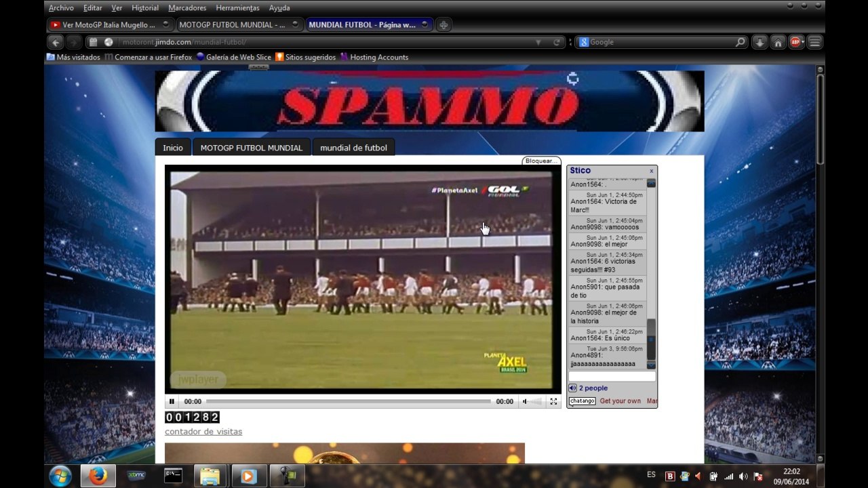The image size is (868, 488).
Task: Click the Get your own Chatango link
Action: coord(620,401)
